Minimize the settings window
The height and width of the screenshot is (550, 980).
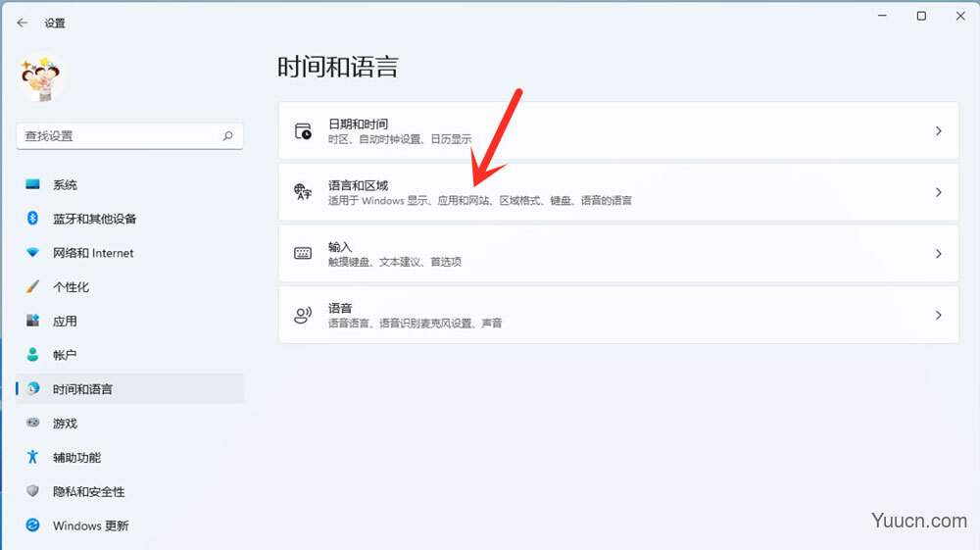click(x=883, y=16)
